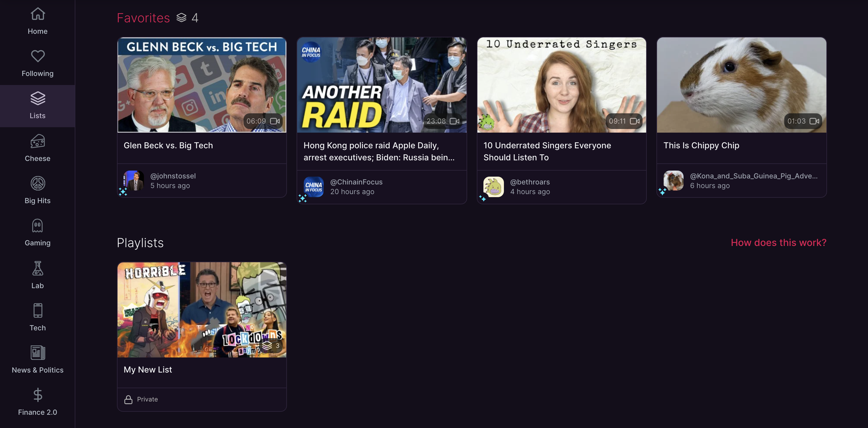Click the '4 hours ago' timestamp
The height and width of the screenshot is (428, 868).
(x=530, y=192)
